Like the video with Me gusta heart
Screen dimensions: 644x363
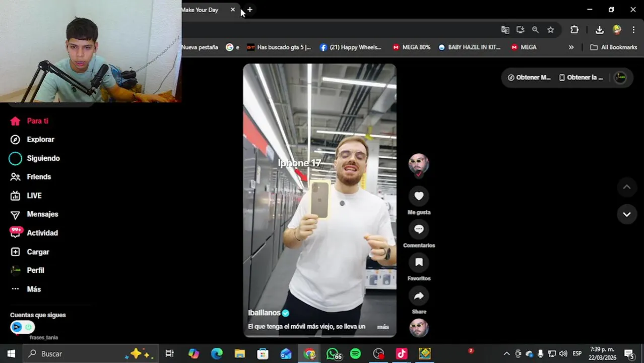[419, 196]
